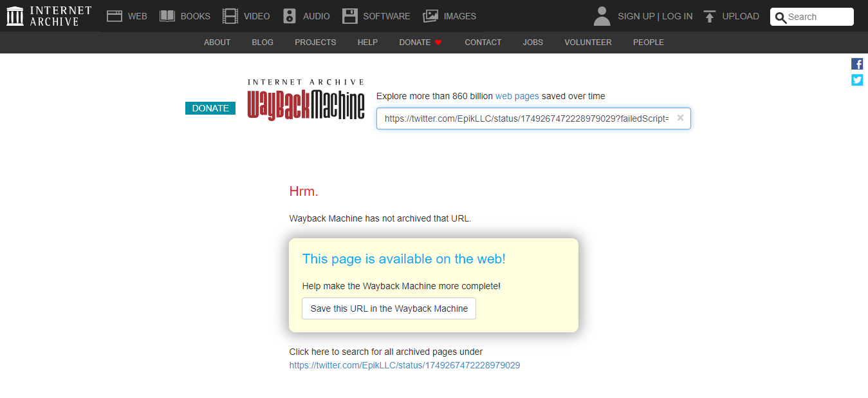Click Save this URL in the Wayback Machine

389,308
